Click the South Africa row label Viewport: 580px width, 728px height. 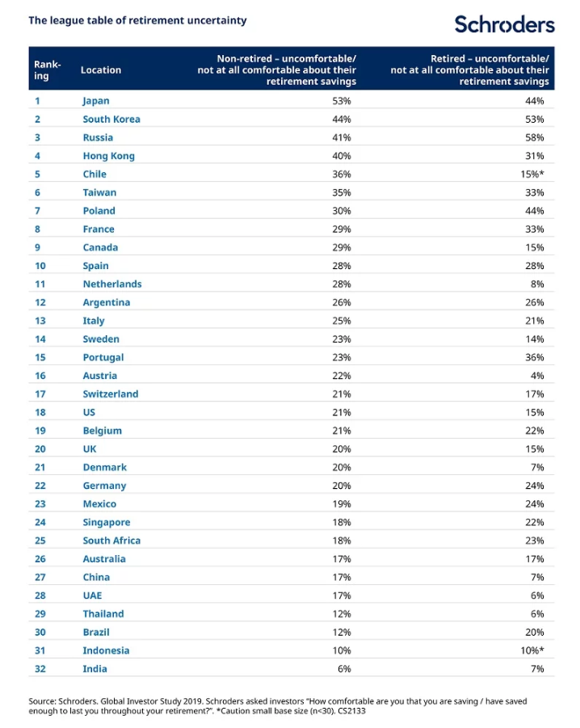pyautogui.click(x=111, y=541)
